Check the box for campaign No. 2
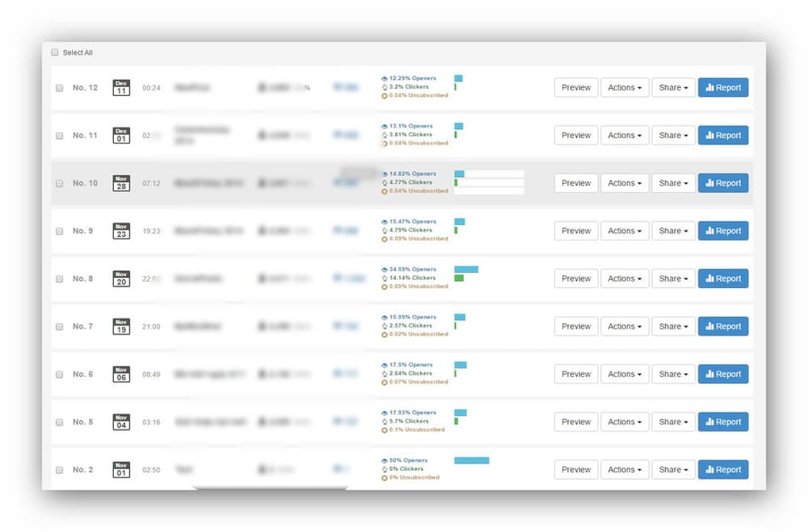Viewport: 808px width, 532px height. 59,470
